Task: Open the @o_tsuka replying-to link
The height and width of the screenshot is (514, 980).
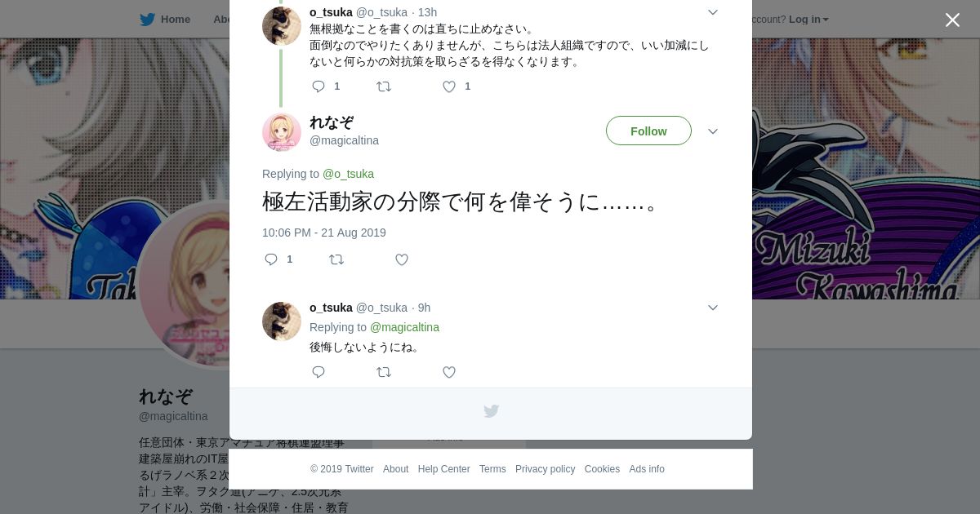Action: (348, 174)
